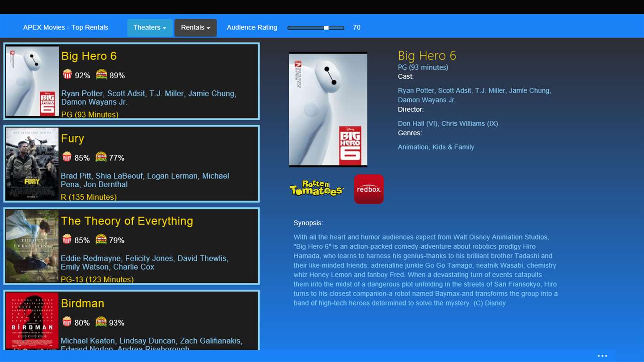Open the Theaters dropdown menu
The image size is (644, 362).
pos(150,28)
